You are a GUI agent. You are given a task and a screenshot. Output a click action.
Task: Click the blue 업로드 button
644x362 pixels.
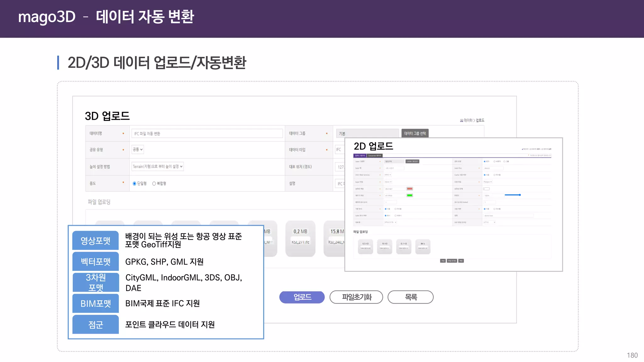click(x=302, y=297)
